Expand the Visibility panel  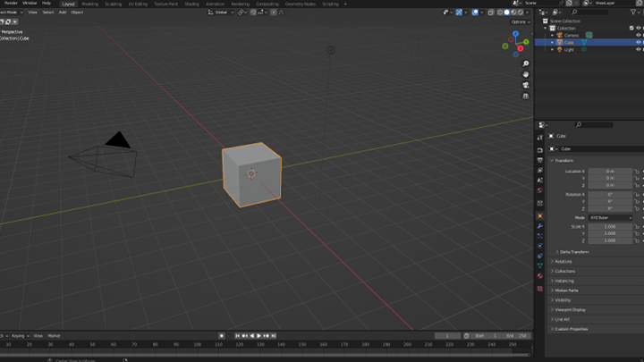(562, 300)
